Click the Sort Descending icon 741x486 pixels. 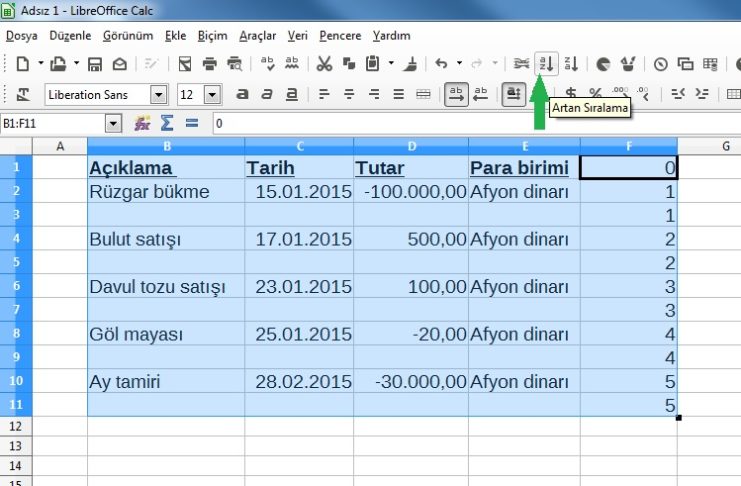click(571, 63)
